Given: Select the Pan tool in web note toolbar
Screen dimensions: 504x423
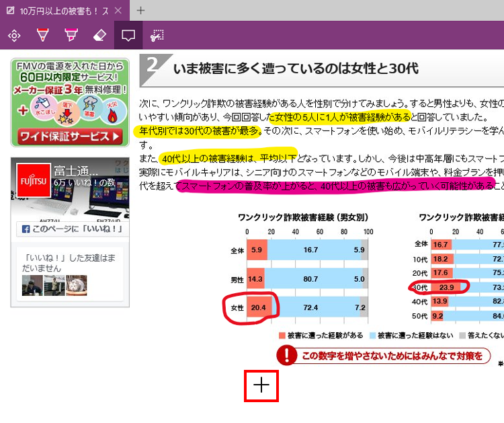Looking at the screenshot, I should pos(14,35).
